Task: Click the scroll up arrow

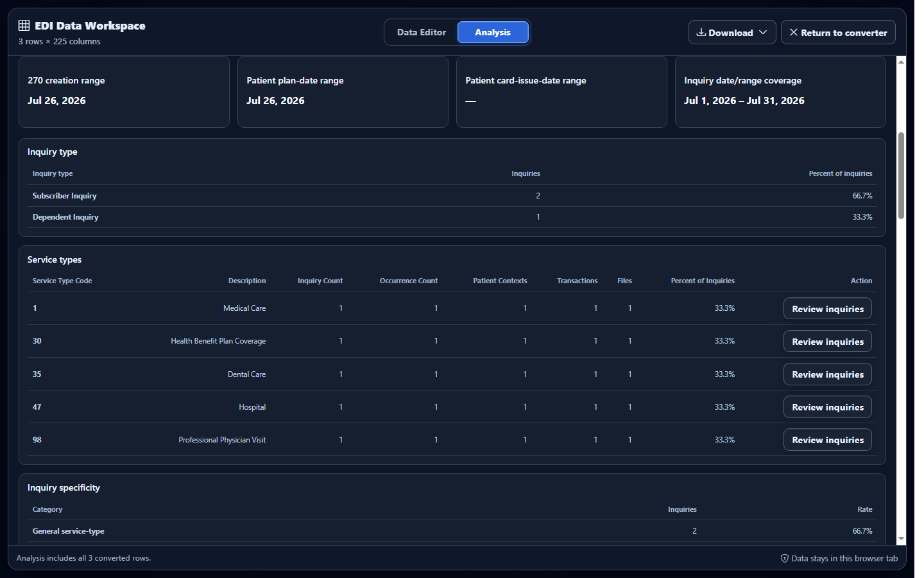Action: pos(902,62)
